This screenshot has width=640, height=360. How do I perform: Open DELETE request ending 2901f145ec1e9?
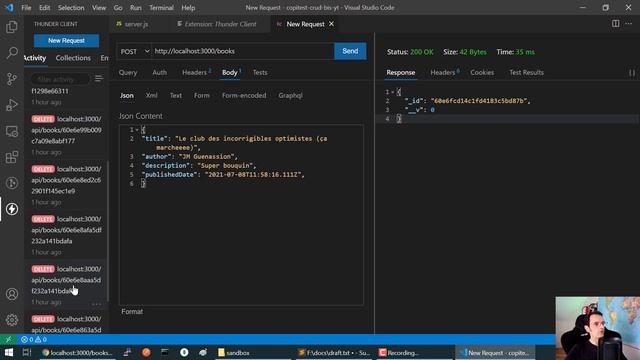(67, 185)
